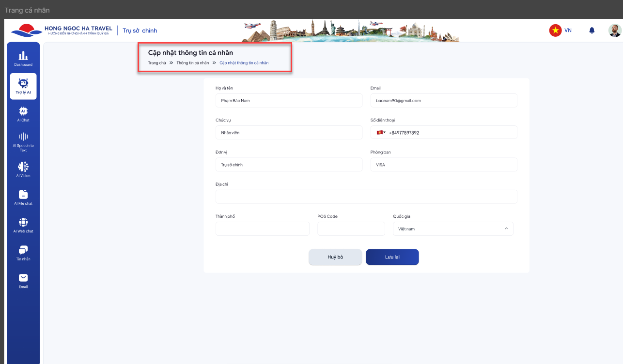Open the Dashboard sidebar icon
This screenshot has width=623, height=364.
click(x=23, y=58)
